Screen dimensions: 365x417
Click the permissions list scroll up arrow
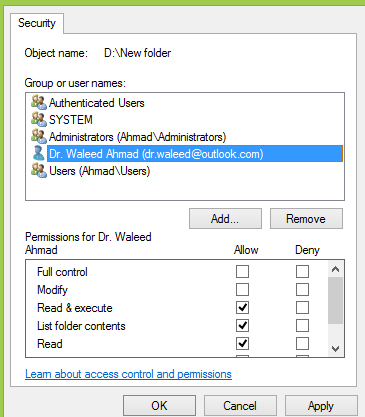336,269
